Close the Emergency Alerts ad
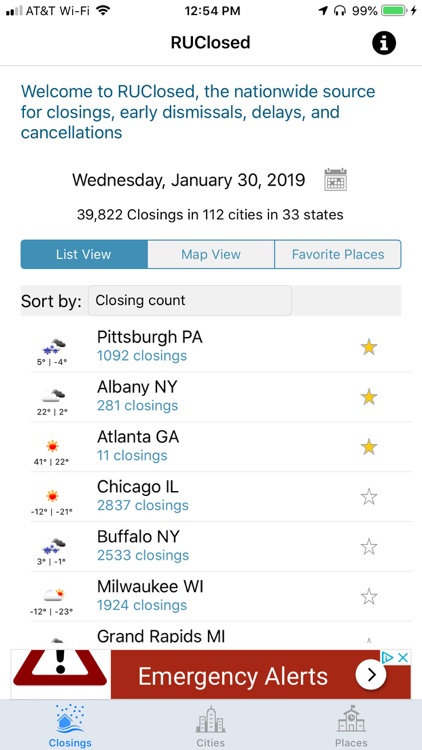422x750 pixels. pyautogui.click(x=404, y=658)
